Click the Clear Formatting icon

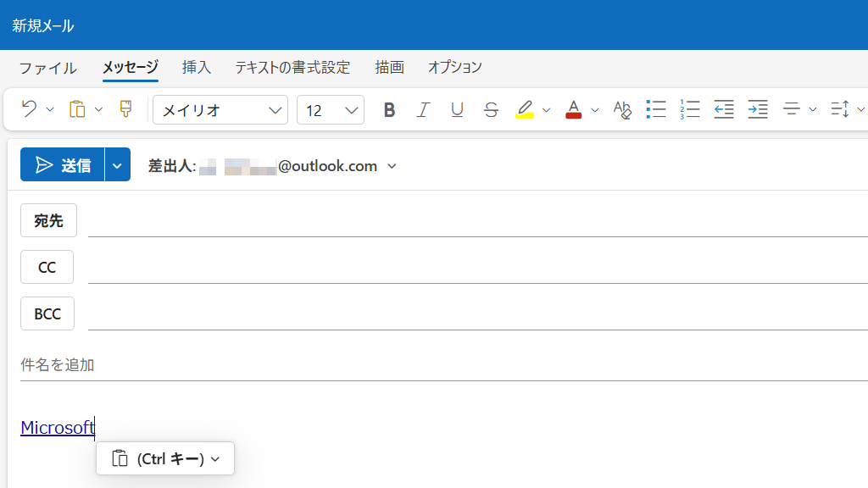[622, 109]
